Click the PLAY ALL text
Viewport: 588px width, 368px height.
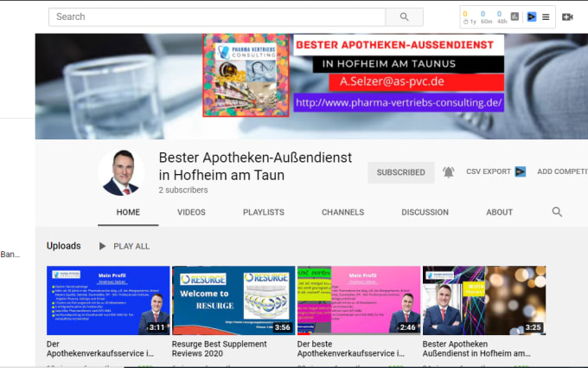(x=131, y=246)
